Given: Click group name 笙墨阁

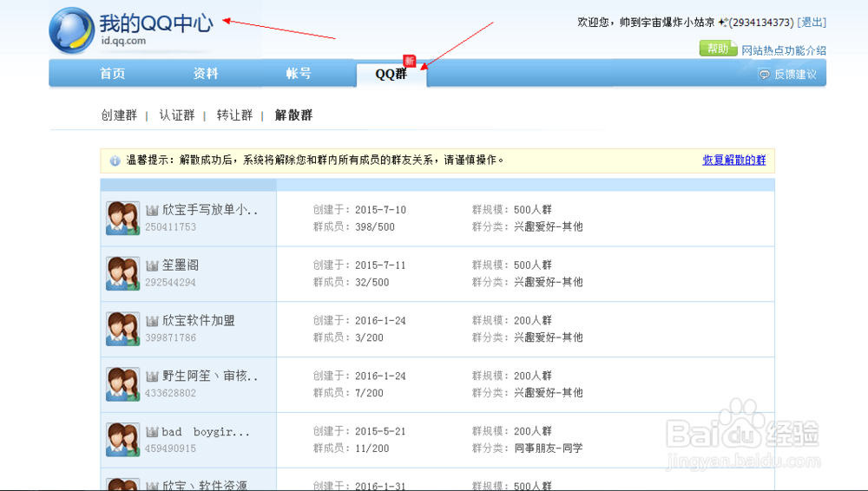Looking at the screenshot, I should 181,265.
